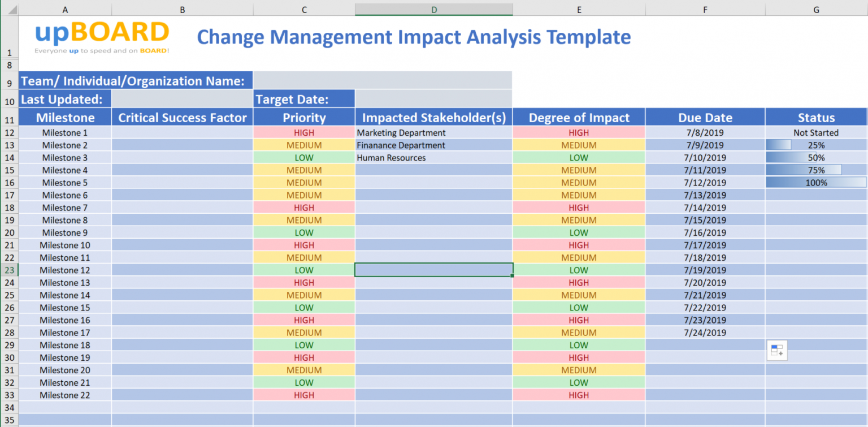Click row header 23
This screenshot has width=868, height=427.
pyautogui.click(x=9, y=270)
